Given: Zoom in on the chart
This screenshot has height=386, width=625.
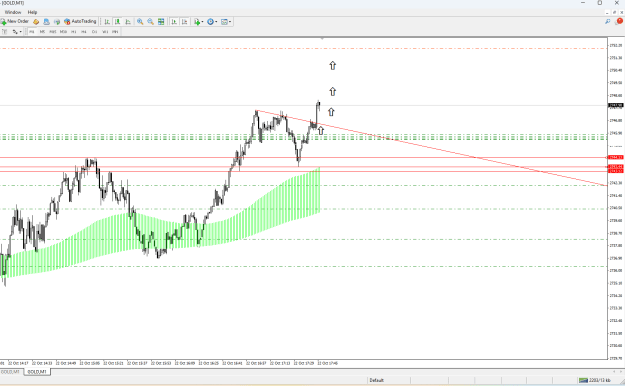Looking at the screenshot, I should pos(140,22).
